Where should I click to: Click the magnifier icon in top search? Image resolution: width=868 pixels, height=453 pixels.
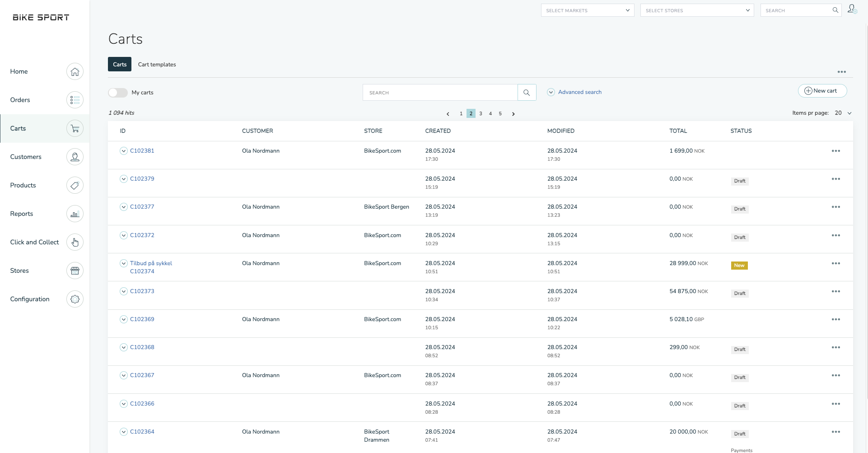[x=835, y=10]
